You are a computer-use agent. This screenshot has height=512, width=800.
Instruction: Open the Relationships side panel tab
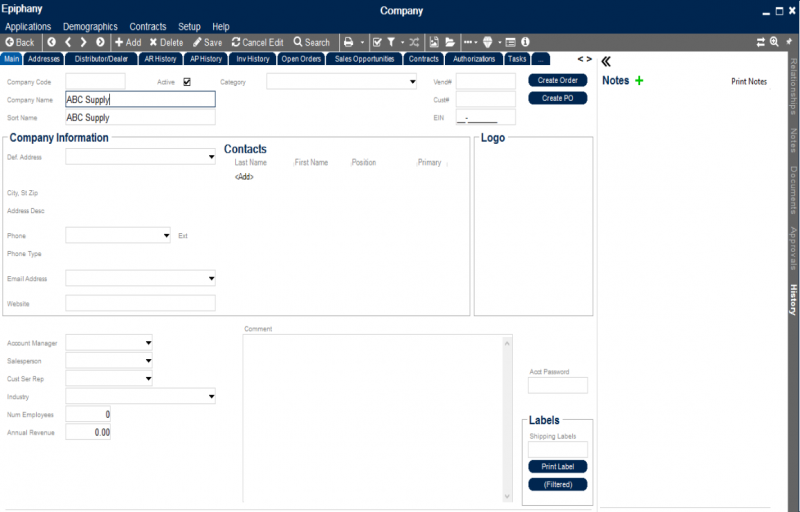click(x=793, y=87)
